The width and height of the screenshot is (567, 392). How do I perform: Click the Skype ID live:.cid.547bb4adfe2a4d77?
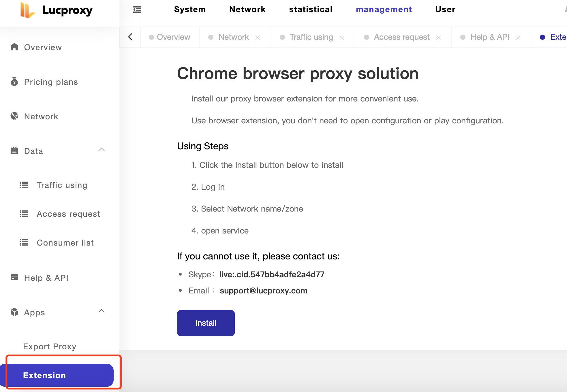tap(272, 274)
